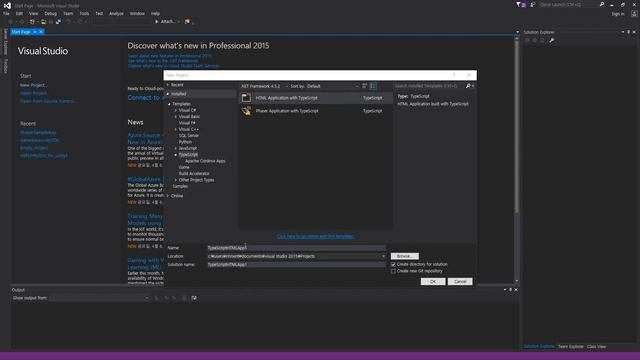Open the Tools menu

point(84,13)
